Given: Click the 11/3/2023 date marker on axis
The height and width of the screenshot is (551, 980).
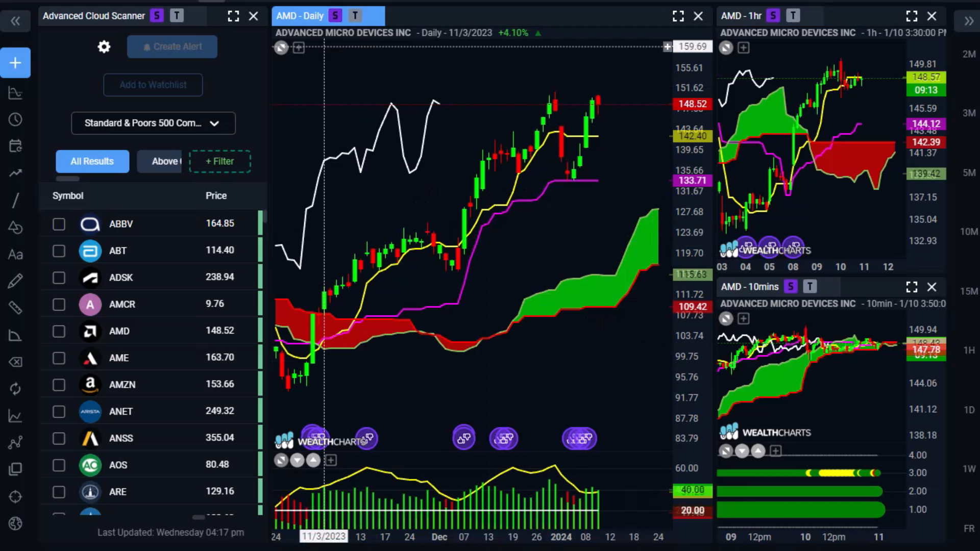Looking at the screenshot, I should (x=324, y=537).
